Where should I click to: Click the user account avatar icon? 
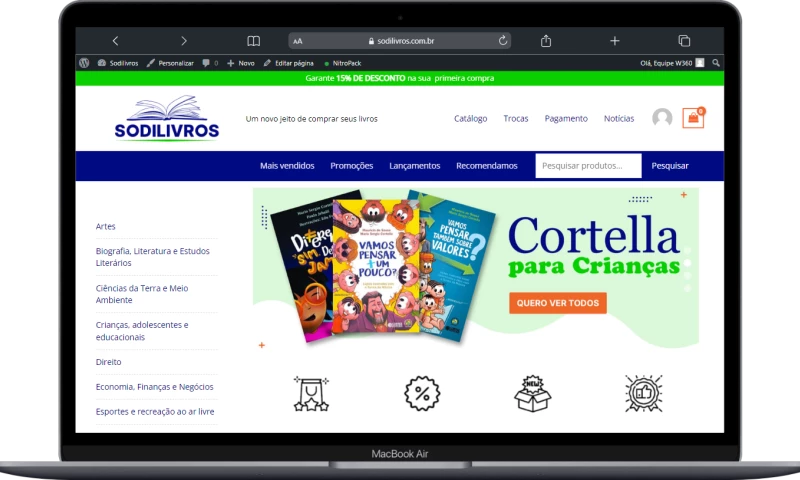[x=662, y=118]
